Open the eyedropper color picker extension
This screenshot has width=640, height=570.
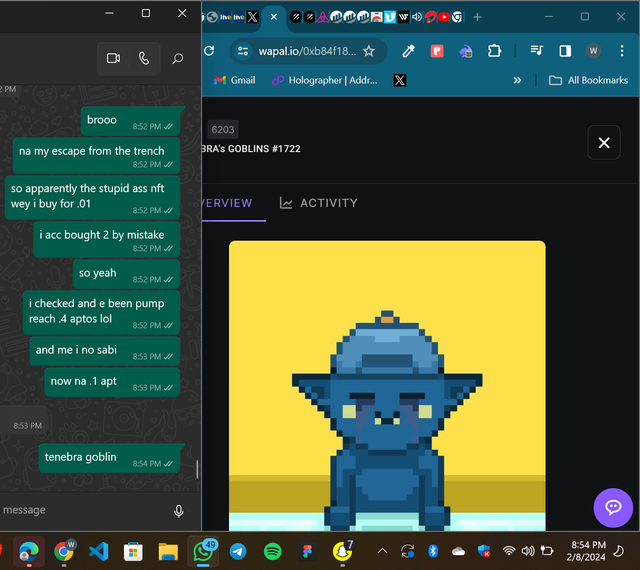tap(409, 51)
